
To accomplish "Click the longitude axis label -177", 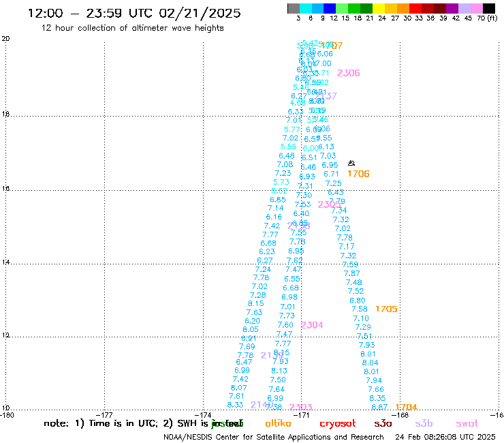I will [x=105, y=415].
